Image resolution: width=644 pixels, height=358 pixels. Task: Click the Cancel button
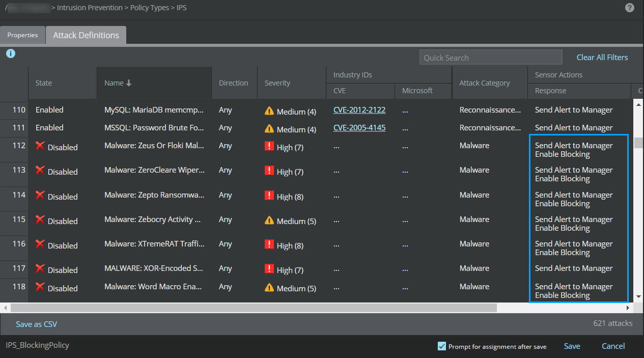coord(613,346)
